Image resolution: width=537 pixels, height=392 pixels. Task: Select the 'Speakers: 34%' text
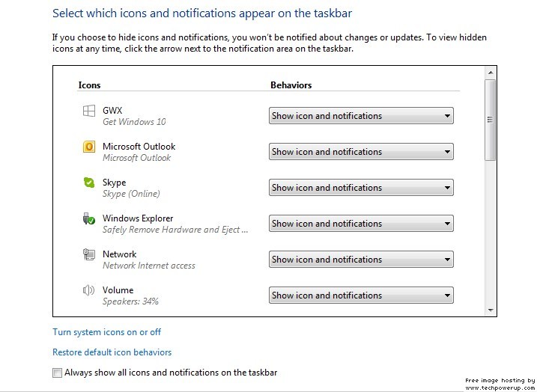tap(130, 301)
